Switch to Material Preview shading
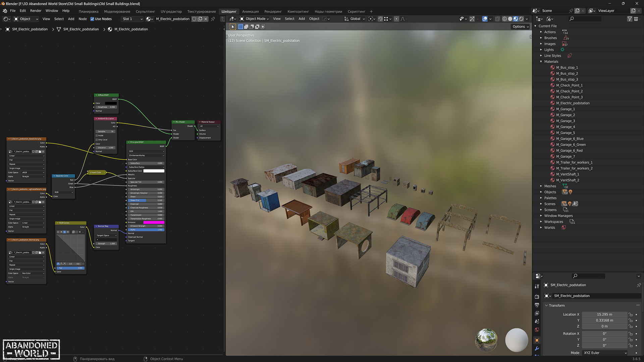This screenshot has height=362, width=644. [516, 19]
